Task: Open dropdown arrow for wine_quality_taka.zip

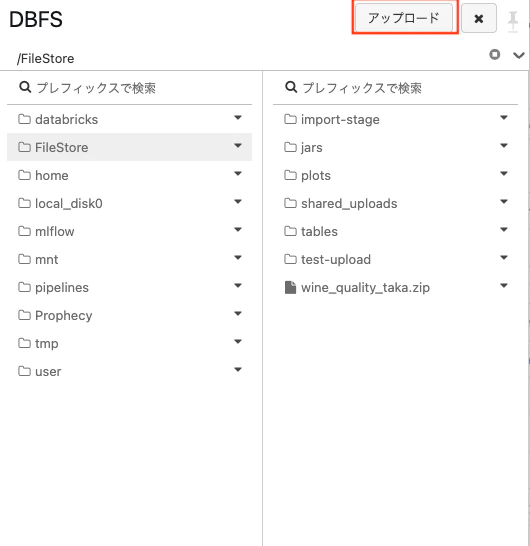Action: point(504,286)
